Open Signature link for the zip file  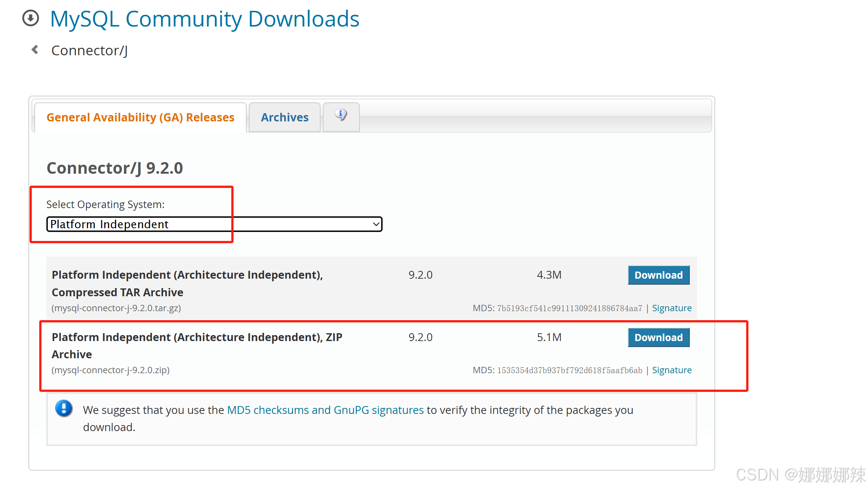tap(671, 370)
